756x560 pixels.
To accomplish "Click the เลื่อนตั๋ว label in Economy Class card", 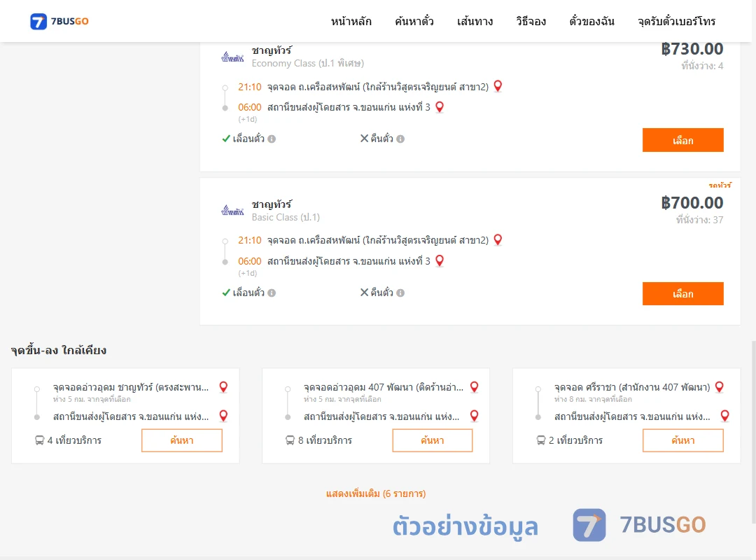I will (248, 139).
